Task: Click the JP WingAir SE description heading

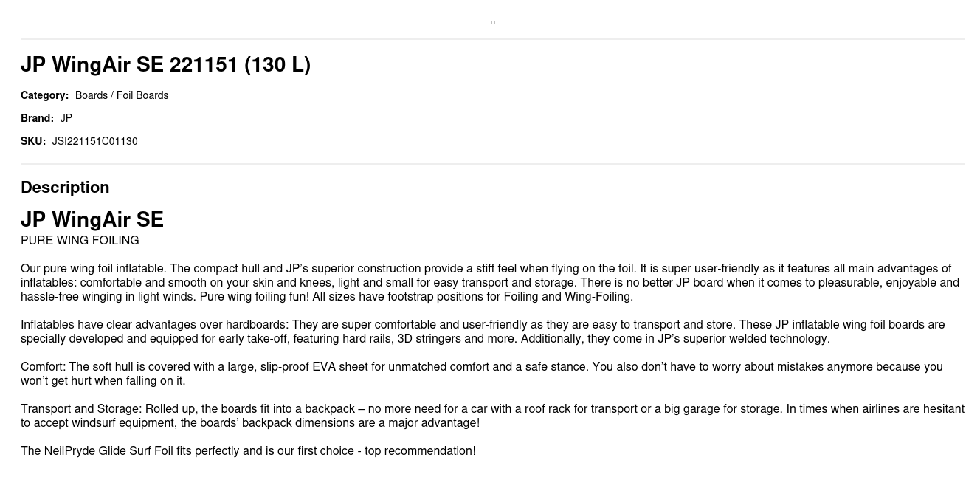Action: click(x=92, y=219)
